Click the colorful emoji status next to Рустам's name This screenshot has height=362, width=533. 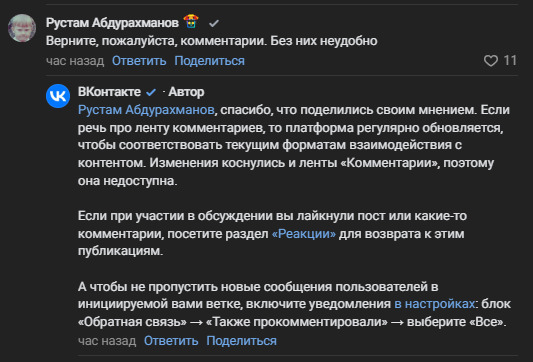pyautogui.click(x=191, y=21)
